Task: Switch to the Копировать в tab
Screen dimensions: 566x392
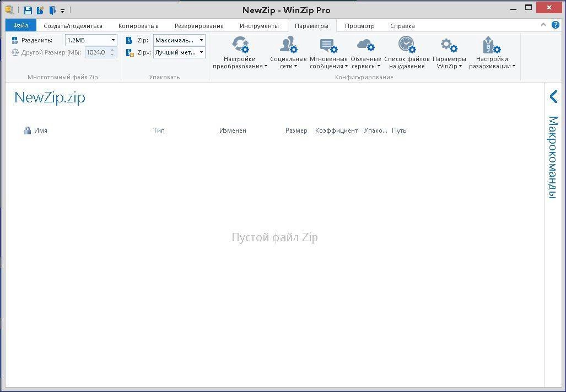Action: pyautogui.click(x=138, y=26)
